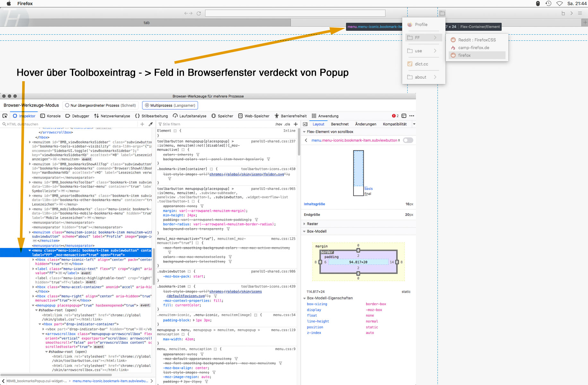
Task: Pick a page color with the eyedropper
Action: pos(151,124)
